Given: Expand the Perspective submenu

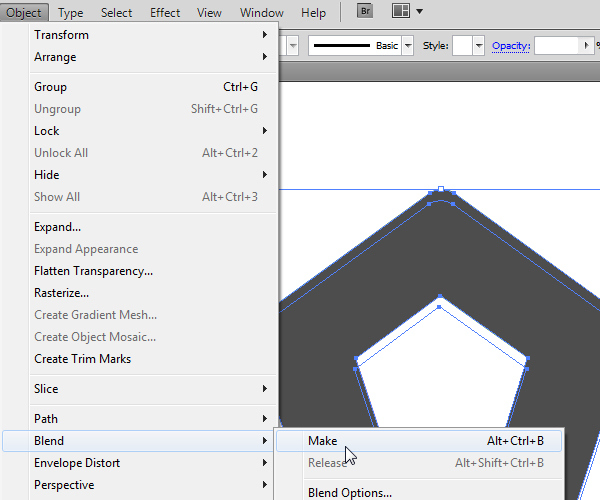Looking at the screenshot, I should point(153,485).
